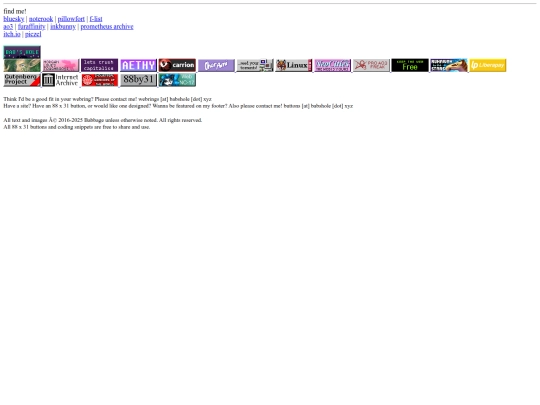
Task: Click the lavender cursive-script badge
Action: point(216,65)
